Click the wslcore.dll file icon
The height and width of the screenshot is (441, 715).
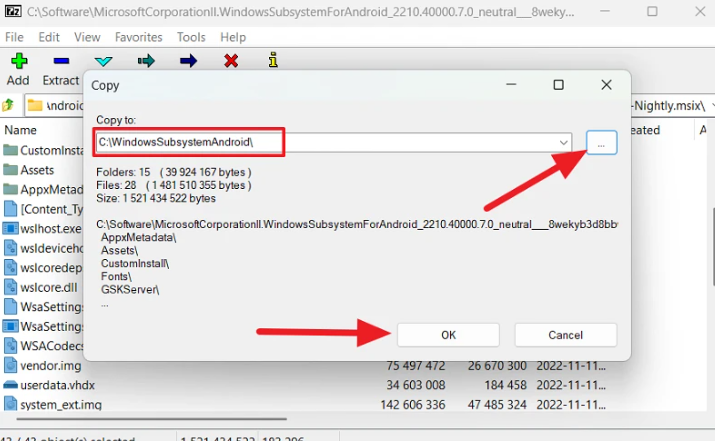tap(10, 287)
